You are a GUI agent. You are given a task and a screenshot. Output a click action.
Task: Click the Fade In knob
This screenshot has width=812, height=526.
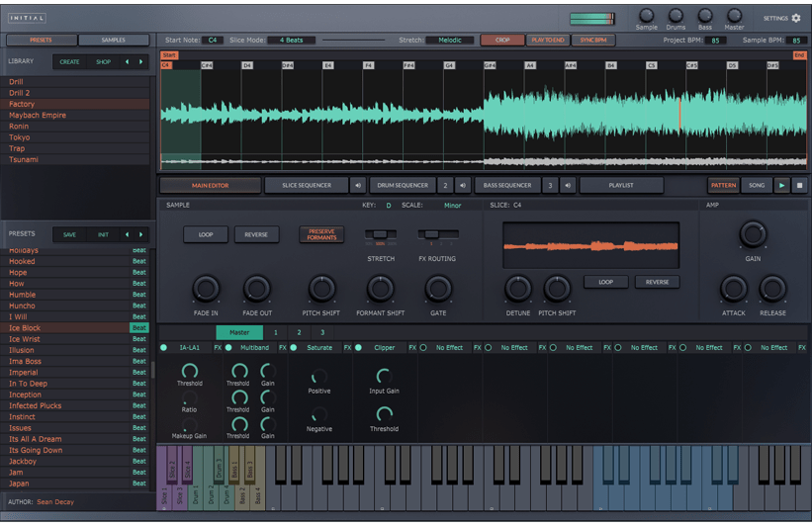pyautogui.click(x=206, y=289)
